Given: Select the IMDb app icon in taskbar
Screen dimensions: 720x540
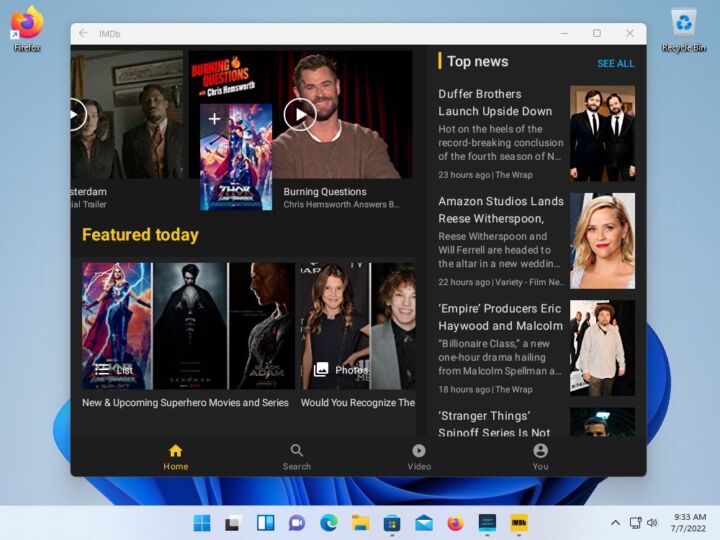Looking at the screenshot, I should point(519,523).
